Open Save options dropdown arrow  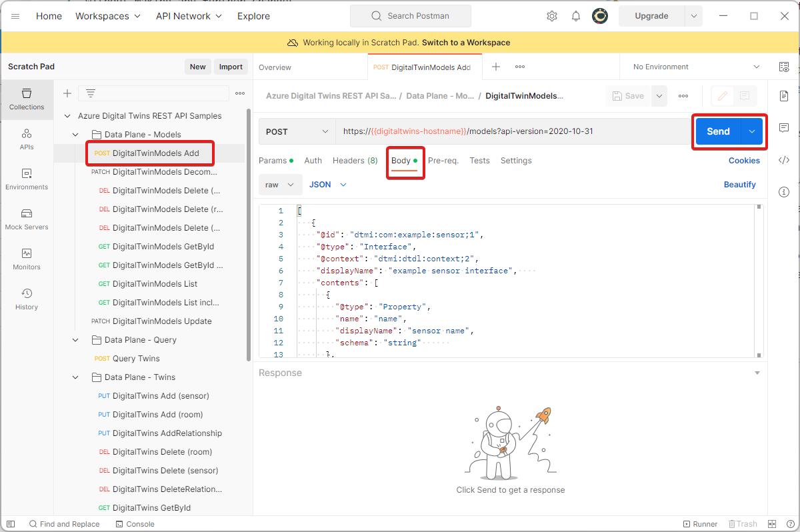[x=659, y=96]
